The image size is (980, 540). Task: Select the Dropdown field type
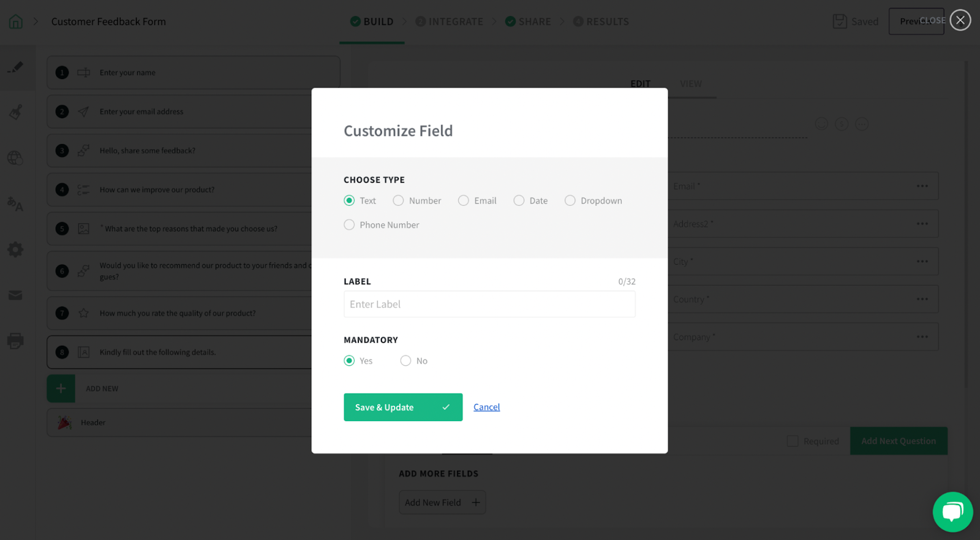click(x=570, y=200)
